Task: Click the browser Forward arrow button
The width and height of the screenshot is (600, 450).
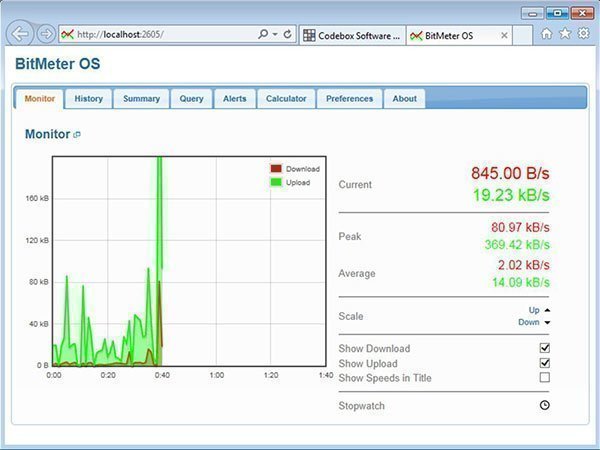Action: [45, 34]
